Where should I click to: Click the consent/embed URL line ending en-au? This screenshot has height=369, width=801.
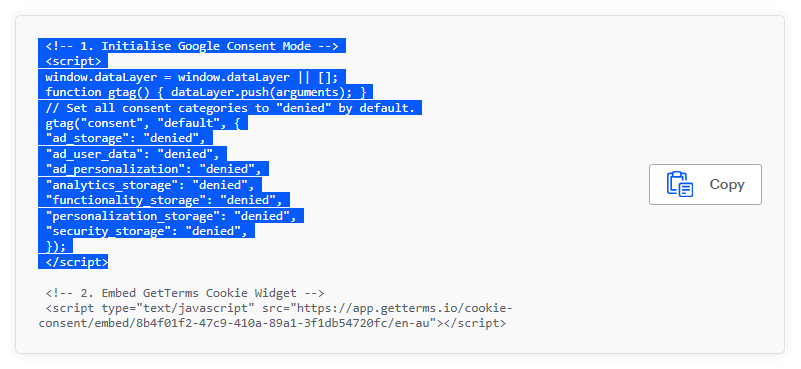click(272, 324)
